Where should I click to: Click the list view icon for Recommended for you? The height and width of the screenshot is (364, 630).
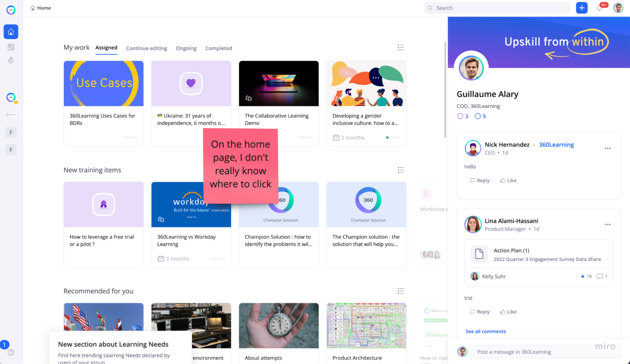pos(401,291)
